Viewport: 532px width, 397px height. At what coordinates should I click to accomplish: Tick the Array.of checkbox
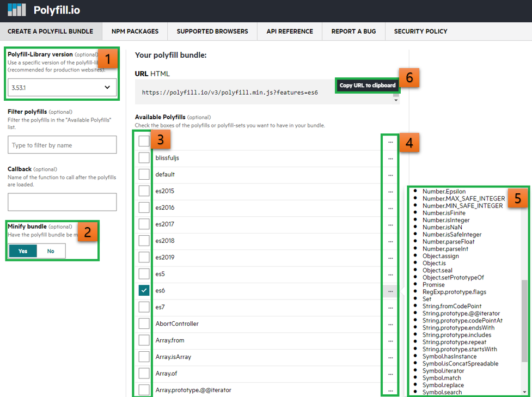144,373
